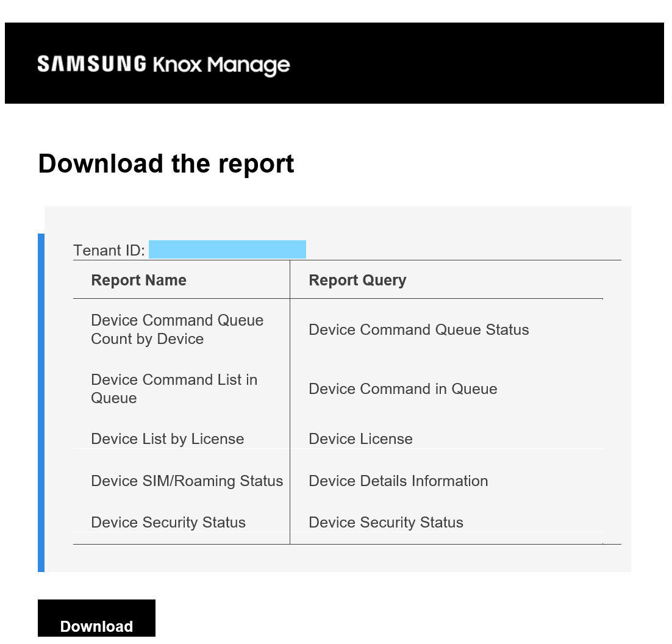Click the highlighted Tenant ID value field

pos(229,249)
